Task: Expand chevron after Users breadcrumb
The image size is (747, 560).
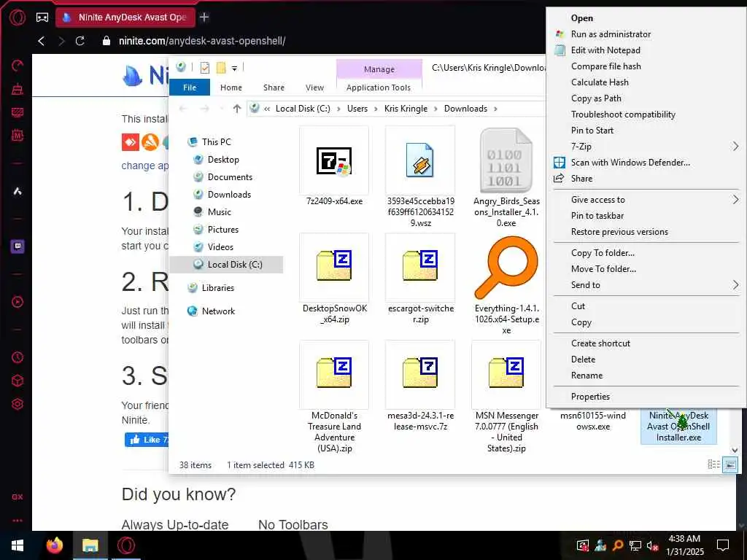Action: [x=376, y=109]
